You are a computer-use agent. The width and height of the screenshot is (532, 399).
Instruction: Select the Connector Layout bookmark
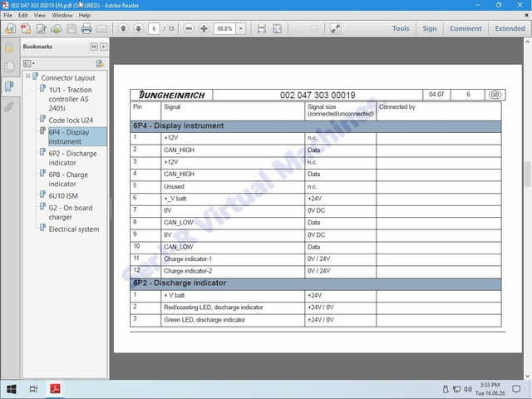pos(68,77)
